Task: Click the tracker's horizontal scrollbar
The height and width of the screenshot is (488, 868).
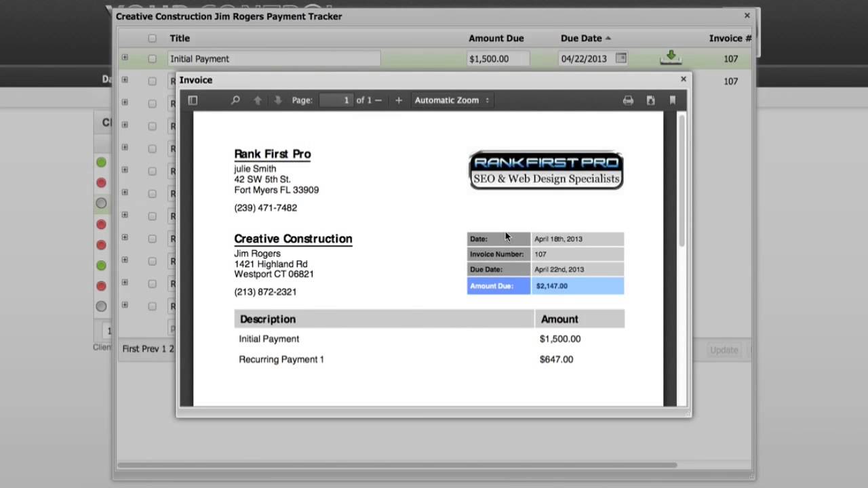Action: coord(398,466)
